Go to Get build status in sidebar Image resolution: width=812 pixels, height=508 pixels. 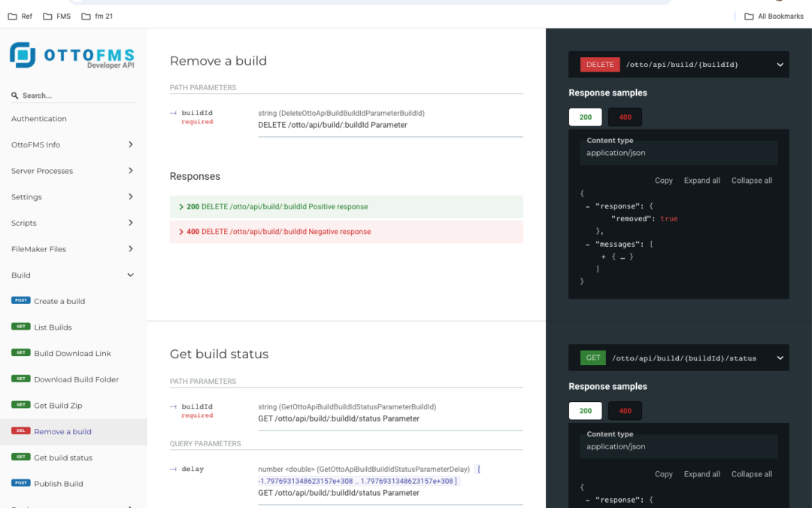pos(63,458)
